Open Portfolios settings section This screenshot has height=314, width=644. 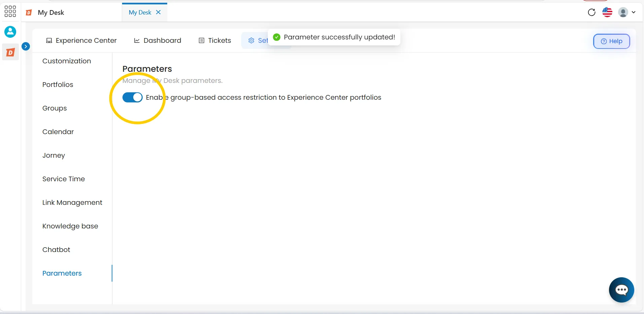click(58, 85)
